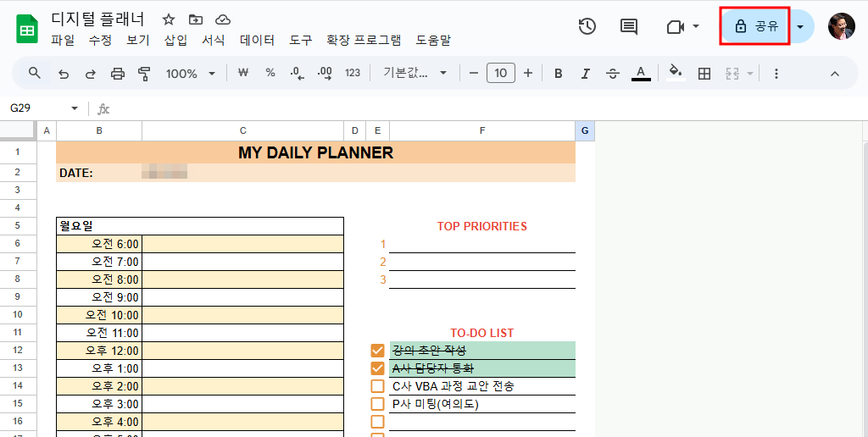
Task: Open the borders tool
Action: click(x=704, y=74)
